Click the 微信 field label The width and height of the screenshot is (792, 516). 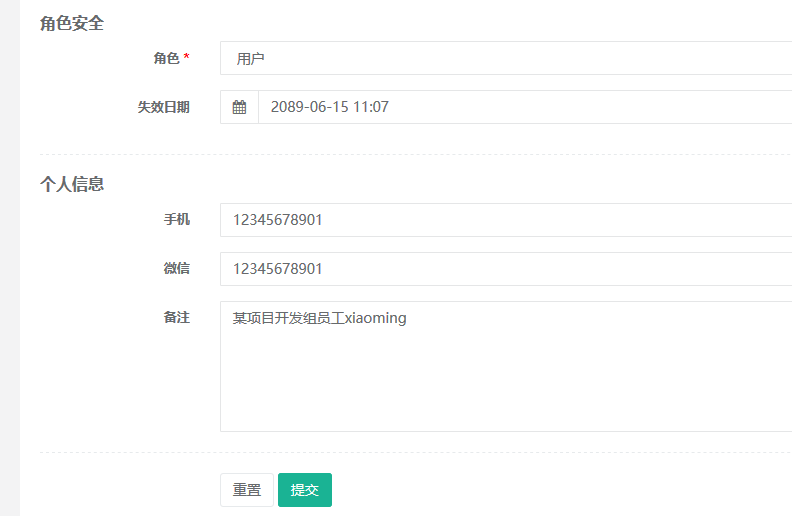[x=176, y=269]
